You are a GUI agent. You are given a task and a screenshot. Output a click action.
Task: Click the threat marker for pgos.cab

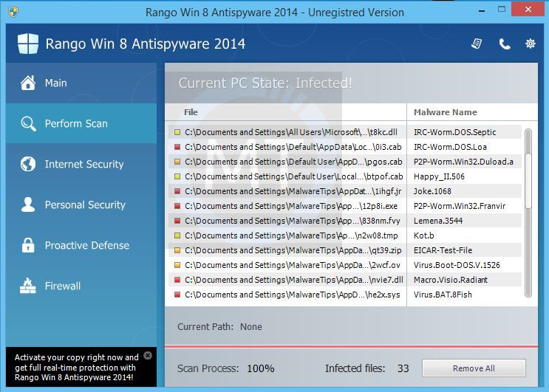tap(177, 162)
